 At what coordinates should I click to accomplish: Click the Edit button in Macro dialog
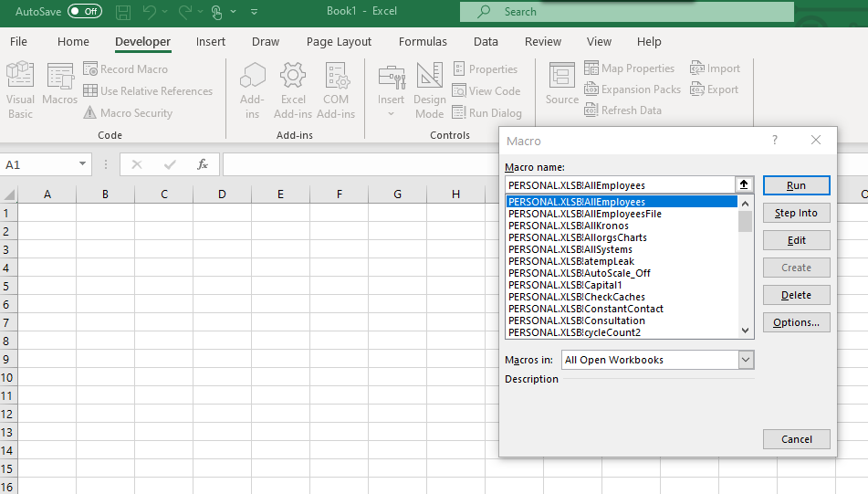tap(796, 240)
